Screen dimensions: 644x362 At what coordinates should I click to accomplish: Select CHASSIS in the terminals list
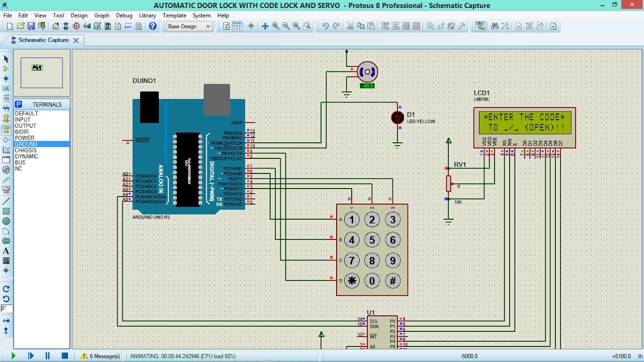42,150
